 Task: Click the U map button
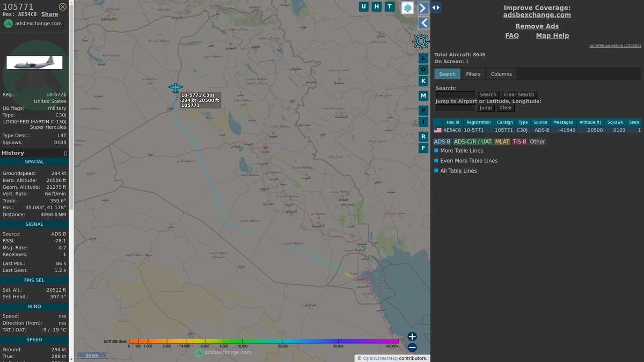364,6
